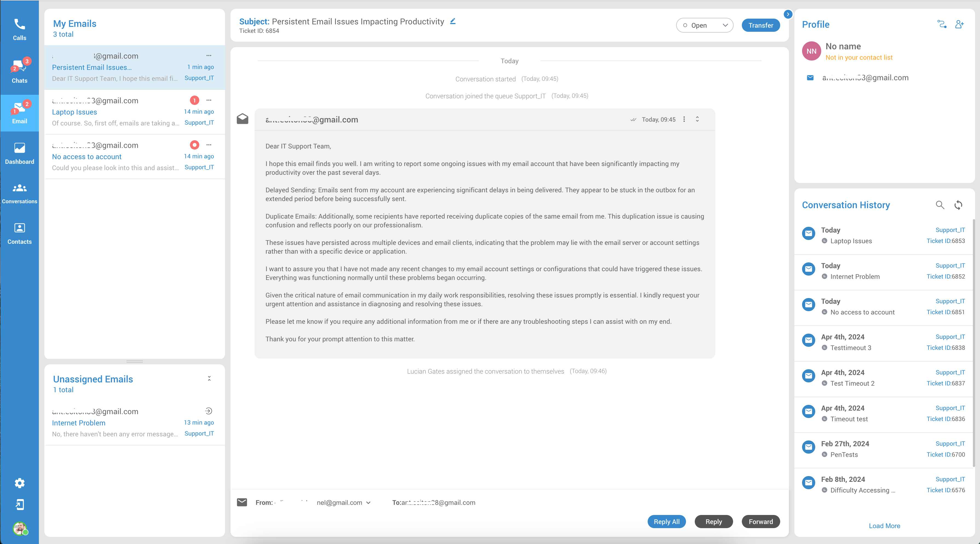Click the assign icon on Internet Problem email
This screenshot has width=980, height=544.
[209, 411]
